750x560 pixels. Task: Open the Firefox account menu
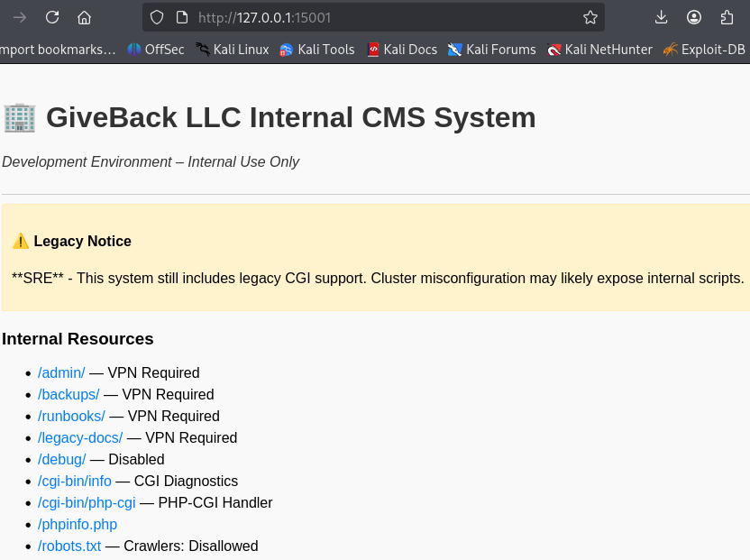(x=694, y=17)
